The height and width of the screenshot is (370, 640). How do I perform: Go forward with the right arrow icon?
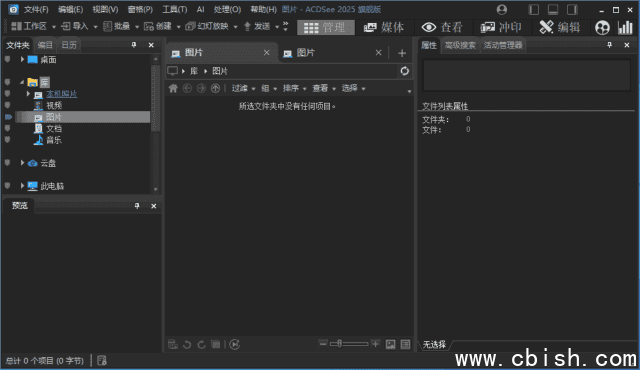[201, 88]
